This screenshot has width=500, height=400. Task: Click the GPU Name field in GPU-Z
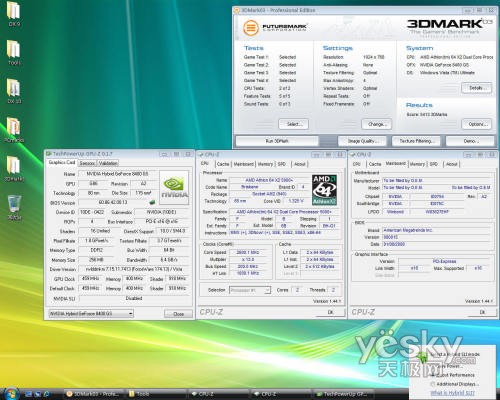point(117,174)
